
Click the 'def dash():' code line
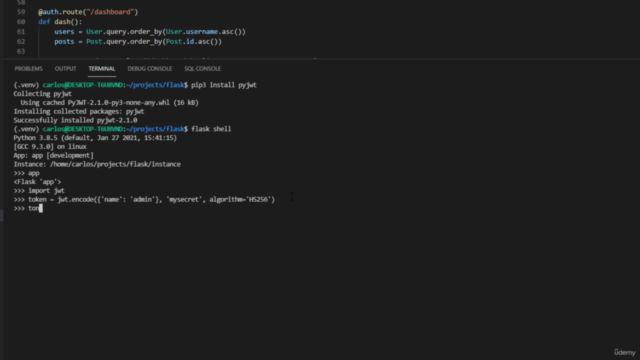(60, 22)
